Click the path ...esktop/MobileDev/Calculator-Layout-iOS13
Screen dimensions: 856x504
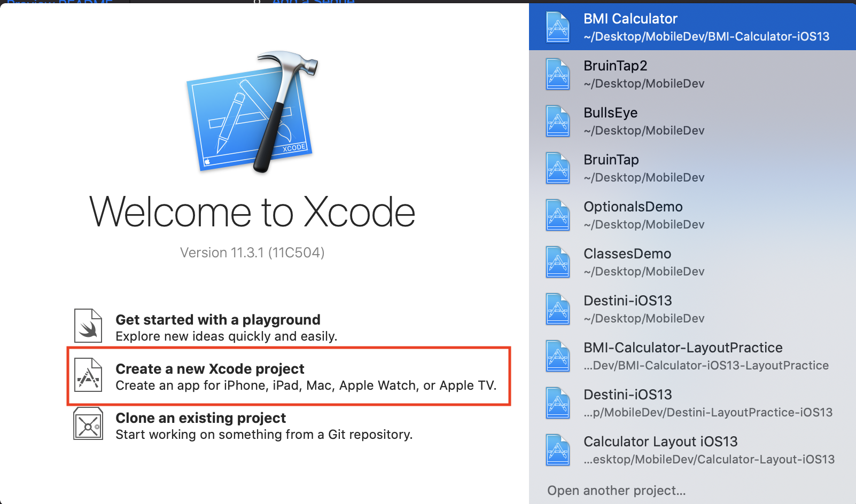point(709,459)
